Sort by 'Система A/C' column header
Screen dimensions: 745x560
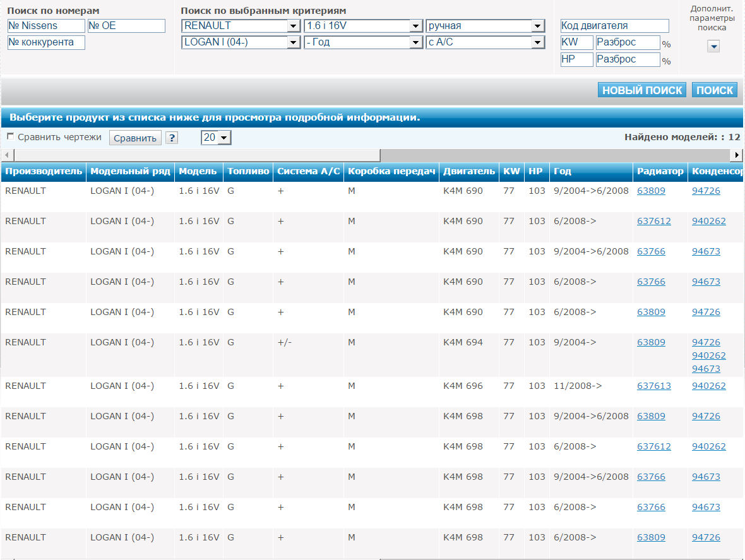tap(308, 172)
